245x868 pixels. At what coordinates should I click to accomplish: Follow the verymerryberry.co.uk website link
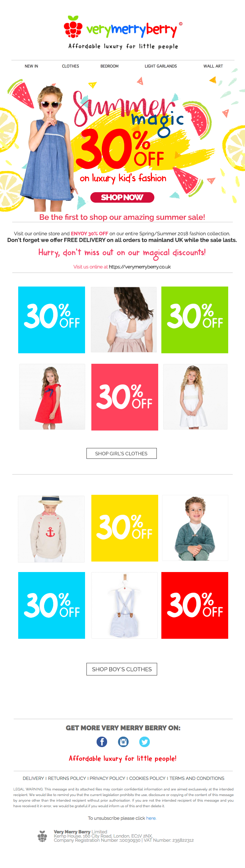140,267
